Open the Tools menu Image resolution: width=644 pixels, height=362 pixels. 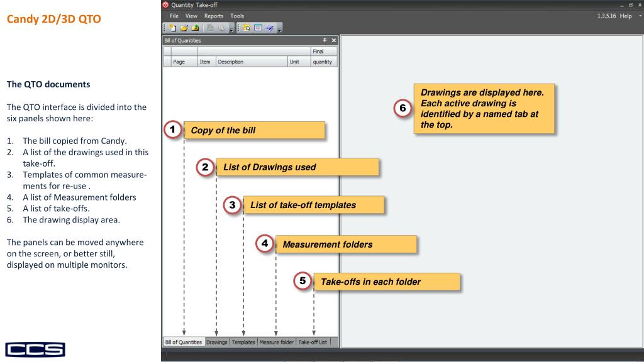237,16
